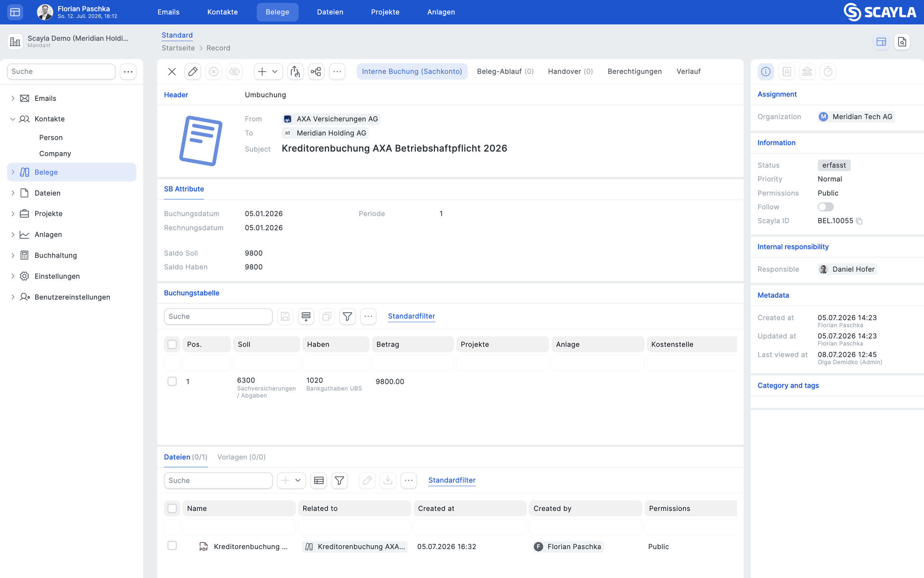Viewport: 924px width, 578px height.
Task: Open the Buchungstabelle filter funnel
Action: (347, 316)
